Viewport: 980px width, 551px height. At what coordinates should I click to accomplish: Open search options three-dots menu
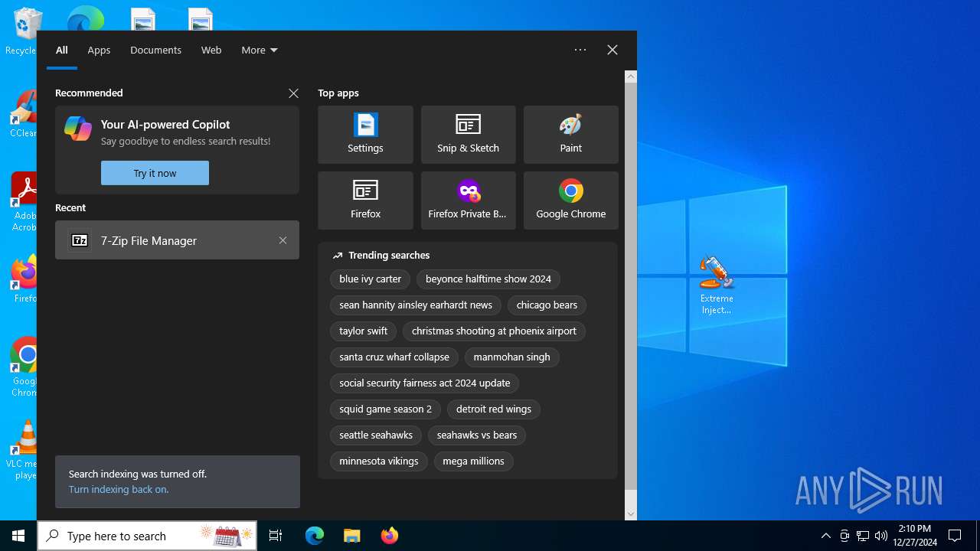tap(580, 50)
